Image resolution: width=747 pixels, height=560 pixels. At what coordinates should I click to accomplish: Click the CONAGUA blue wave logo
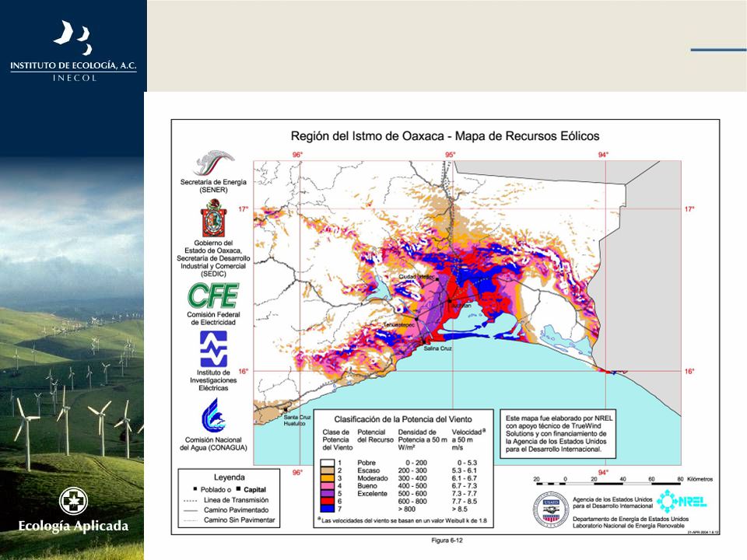(213, 415)
